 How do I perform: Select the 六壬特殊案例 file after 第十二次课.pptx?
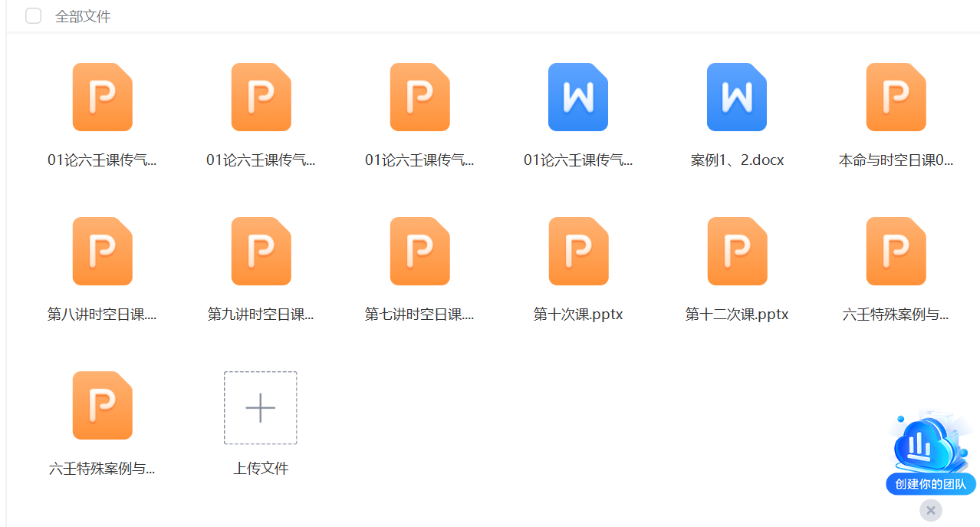896,252
